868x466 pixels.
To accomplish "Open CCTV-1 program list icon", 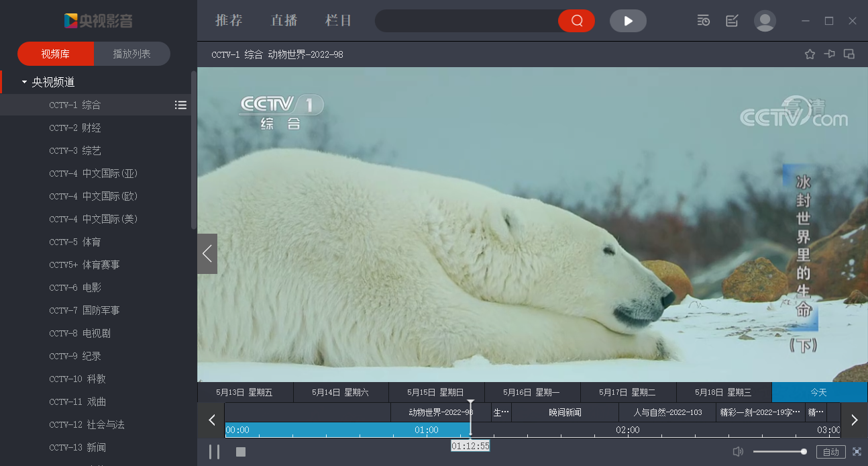I will 180,105.
